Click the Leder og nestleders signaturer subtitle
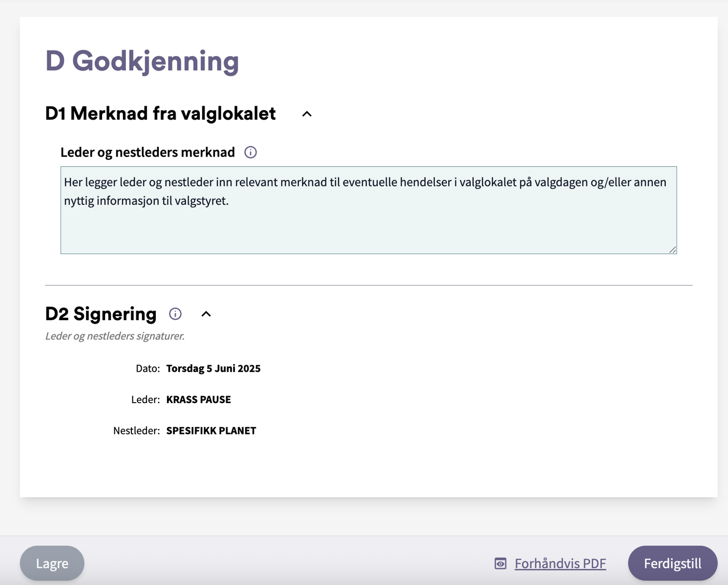Image resolution: width=728 pixels, height=585 pixels. [x=115, y=336]
